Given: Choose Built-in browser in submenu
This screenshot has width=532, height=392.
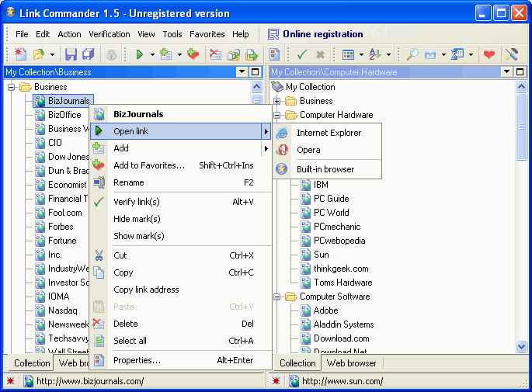Looking at the screenshot, I should pos(328,169).
